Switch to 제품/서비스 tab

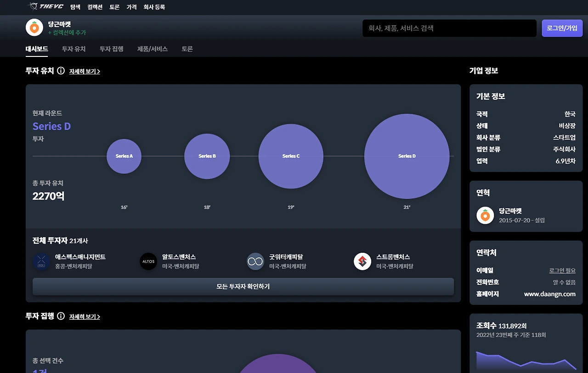point(153,49)
